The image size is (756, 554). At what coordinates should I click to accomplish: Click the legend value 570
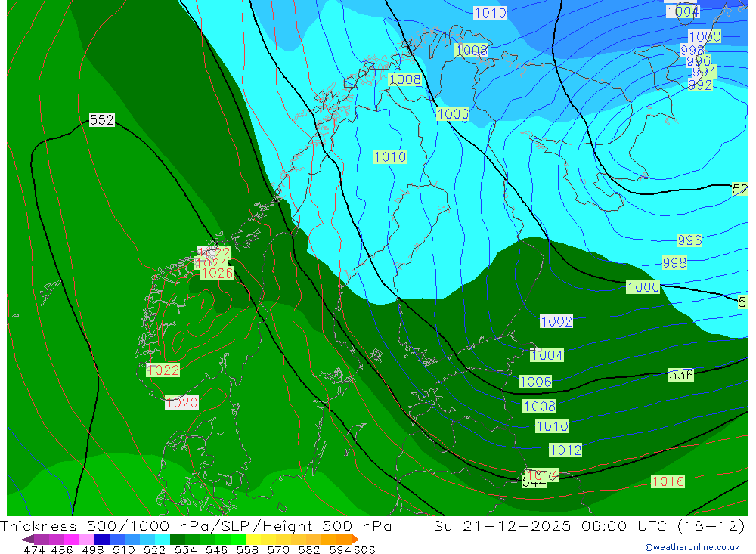coord(278,550)
